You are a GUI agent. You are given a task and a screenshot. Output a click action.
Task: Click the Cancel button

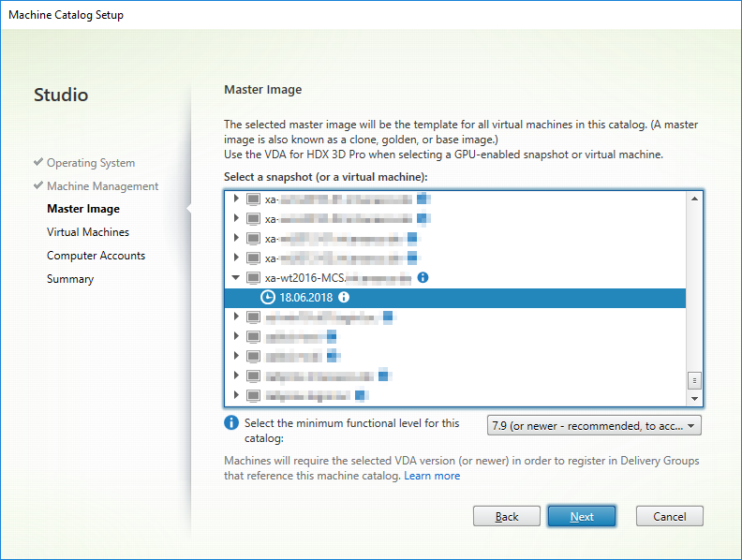pyautogui.click(x=670, y=517)
